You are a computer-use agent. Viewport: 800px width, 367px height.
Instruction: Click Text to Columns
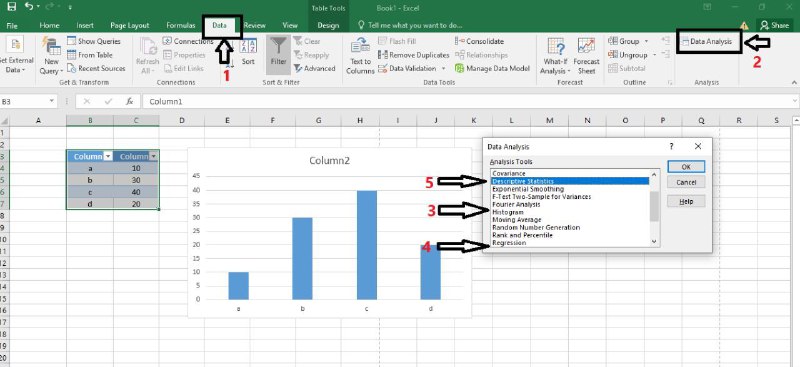point(360,56)
